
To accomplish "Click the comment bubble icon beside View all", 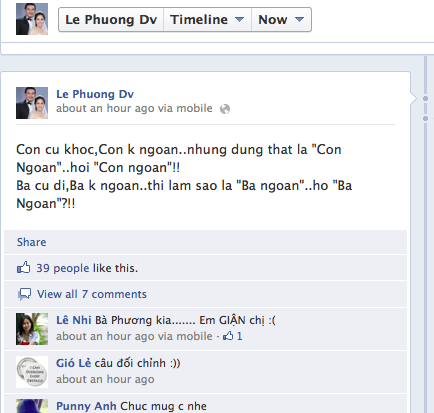I will point(24,294).
